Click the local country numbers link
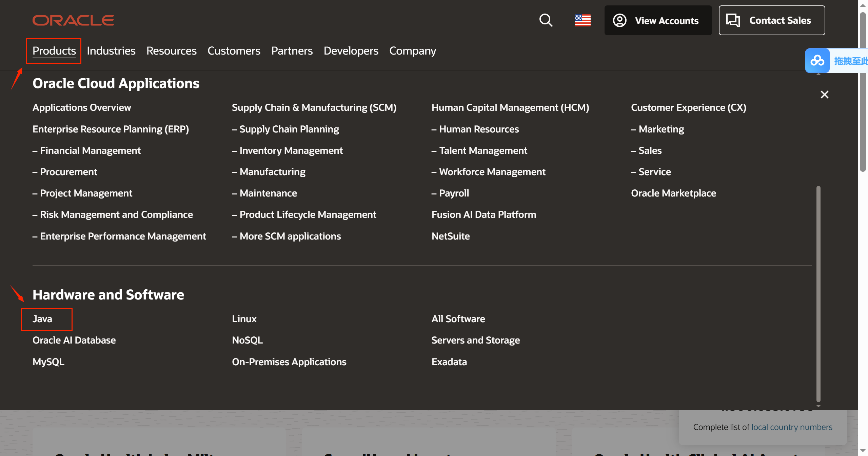 [792, 427]
